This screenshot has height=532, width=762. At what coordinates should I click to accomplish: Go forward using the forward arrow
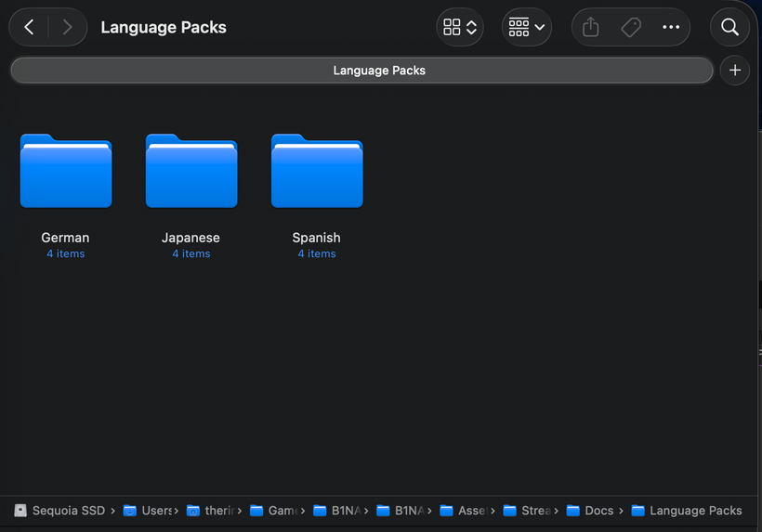point(67,28)
